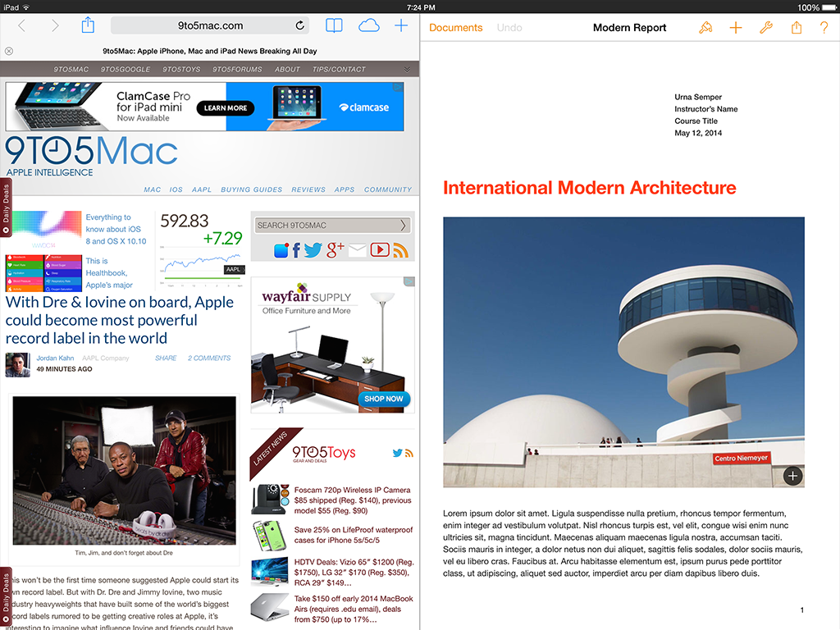Open LifeProof waterproof cases deal
The width and height of the screenshot is (840, 630).
click(x=354, y=535)
